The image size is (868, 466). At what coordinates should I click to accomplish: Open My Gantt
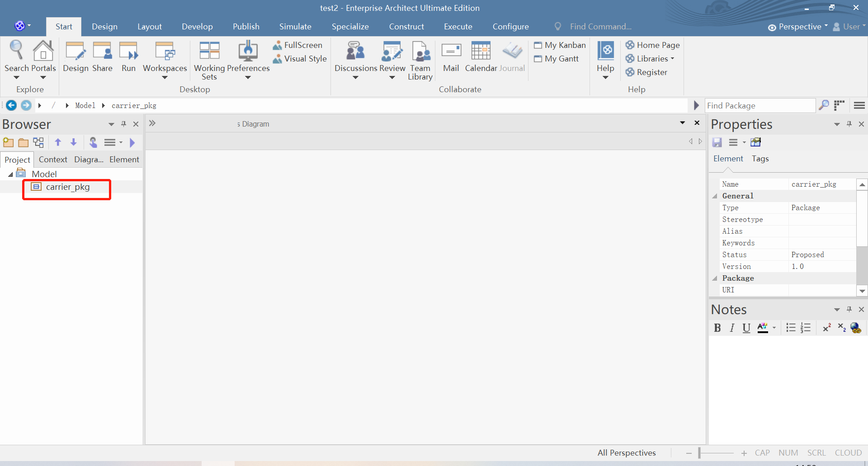click(556, 59)
